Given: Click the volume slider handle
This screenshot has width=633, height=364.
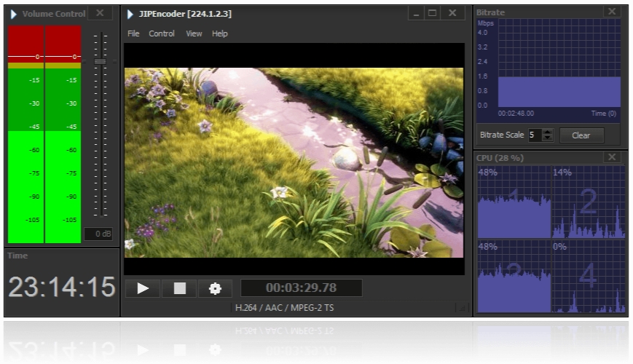Looking at the screenshot, I should pyautogui.click(x=100, y=61).
